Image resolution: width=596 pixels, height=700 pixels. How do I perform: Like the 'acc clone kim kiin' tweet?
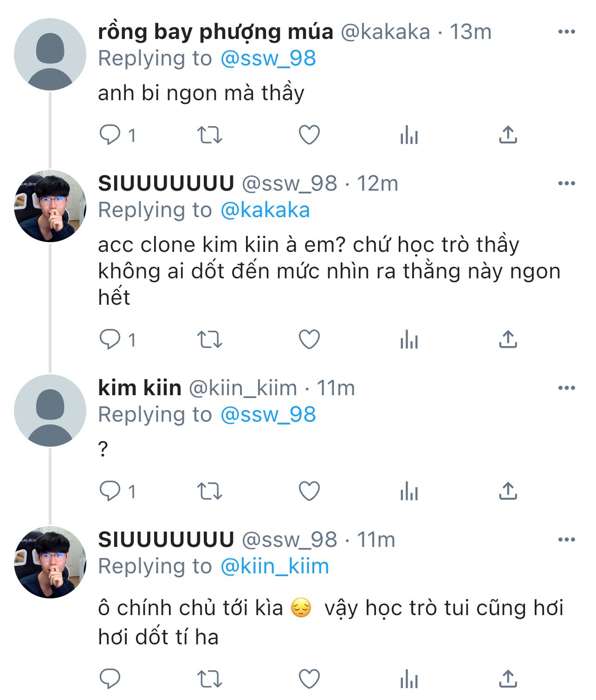tap(309, 340)
